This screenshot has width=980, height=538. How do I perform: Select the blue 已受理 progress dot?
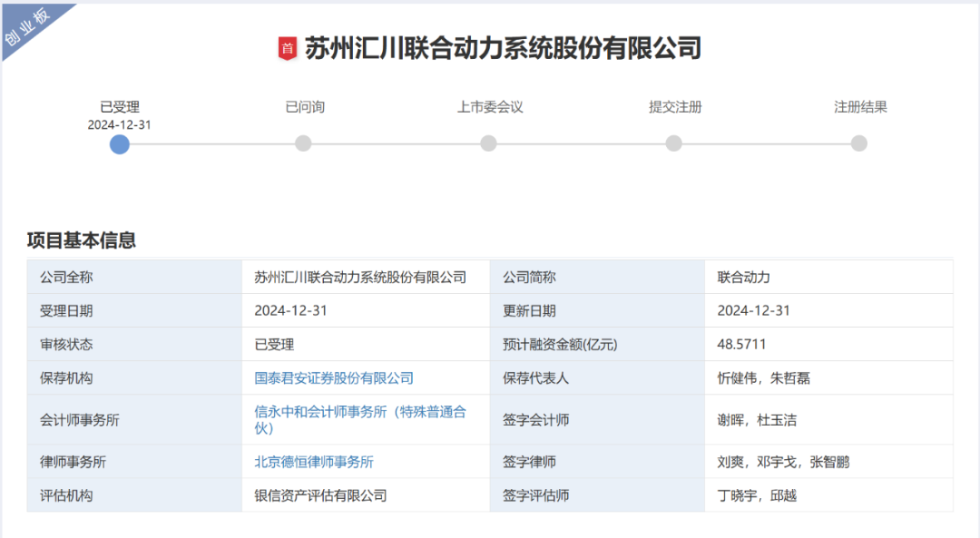click(x=120, y=143)
